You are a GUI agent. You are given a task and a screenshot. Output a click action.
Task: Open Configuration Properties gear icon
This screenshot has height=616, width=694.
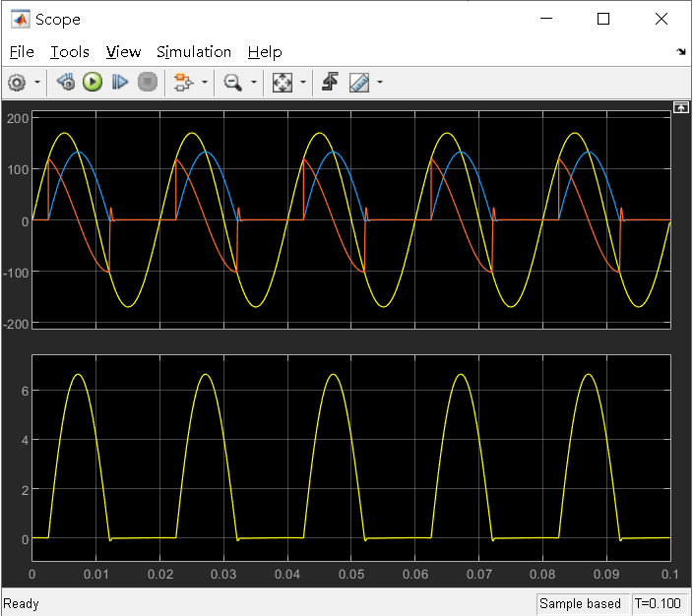(18, 83)
